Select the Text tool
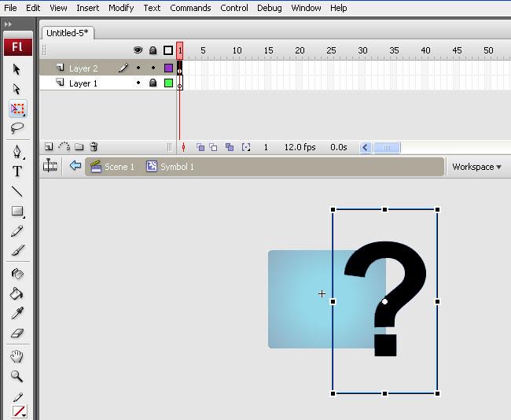Viewport: 511px width, 420px height. point(17,171)
